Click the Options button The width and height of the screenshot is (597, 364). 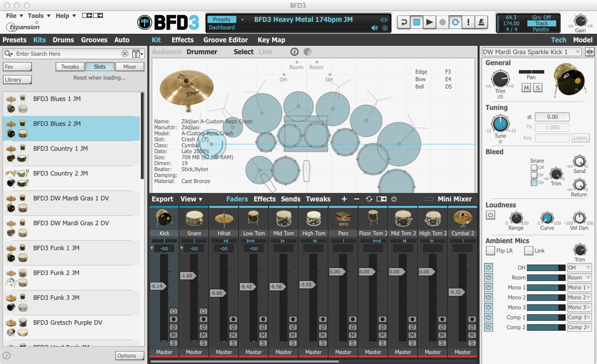point(130,356)
